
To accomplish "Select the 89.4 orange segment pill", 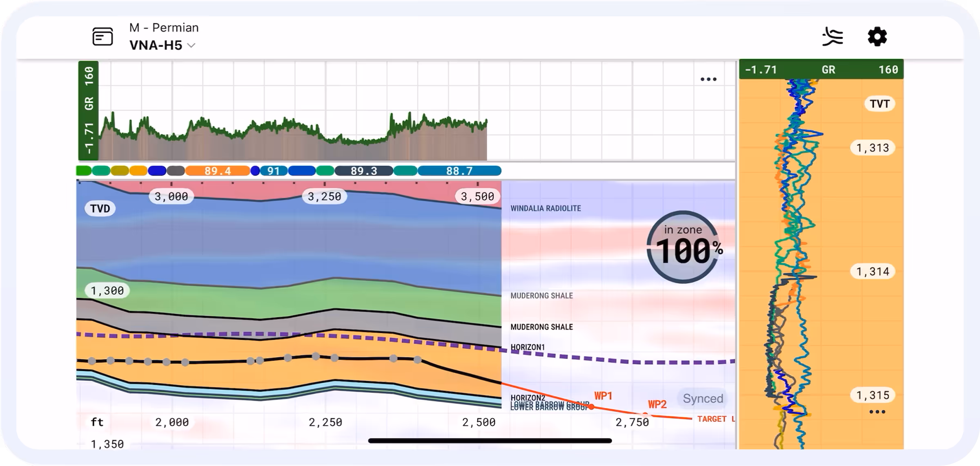I will point(217,171).
